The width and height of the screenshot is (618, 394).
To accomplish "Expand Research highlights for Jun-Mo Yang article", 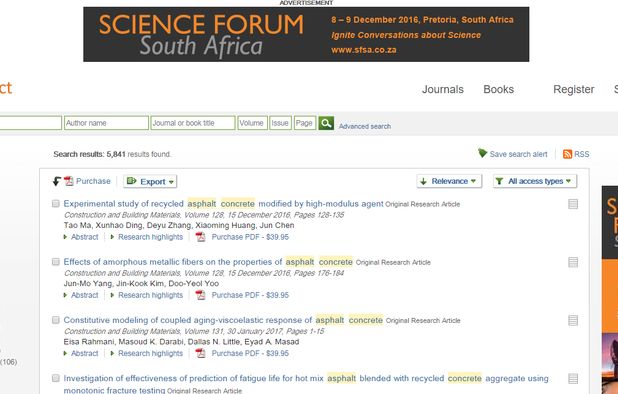I will click(x=147, y=295).
